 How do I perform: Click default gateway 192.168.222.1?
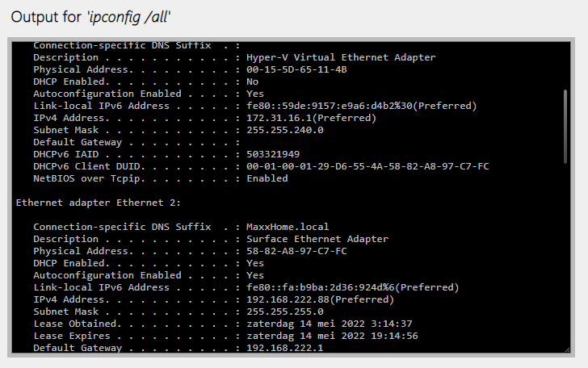(285, 348)
